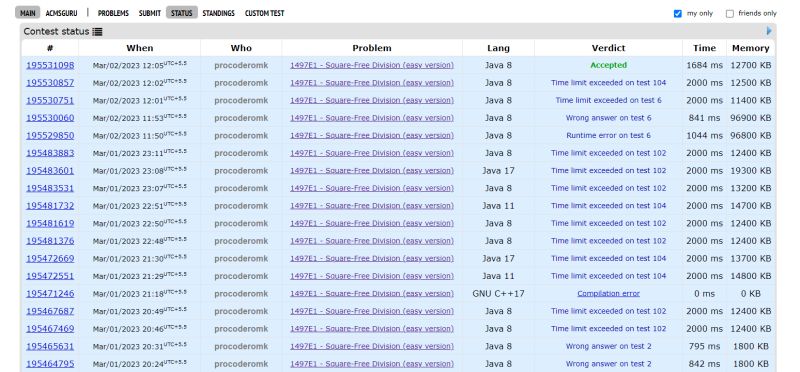Image resolution: width=800 pixels, height=372 pixels.
Task: Enable the 'friends only' checkbox
Action: [730, 14]
